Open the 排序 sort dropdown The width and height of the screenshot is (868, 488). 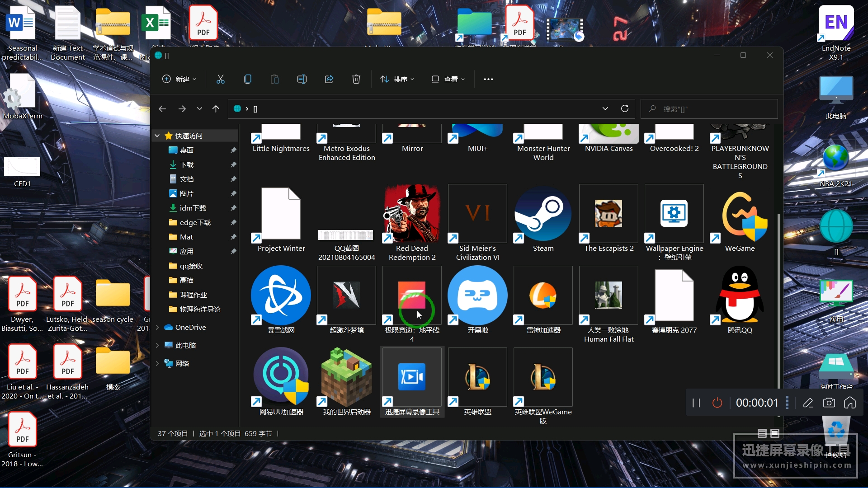[x=397, y=79]
